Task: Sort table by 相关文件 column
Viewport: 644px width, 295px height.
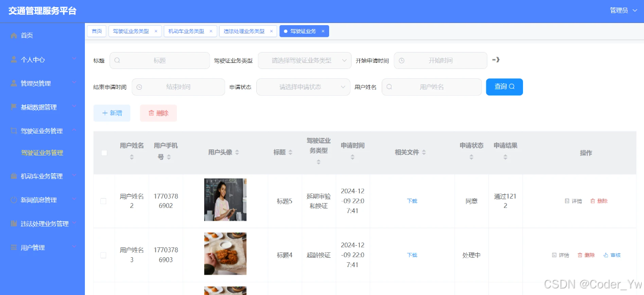Action: point(424,153)
